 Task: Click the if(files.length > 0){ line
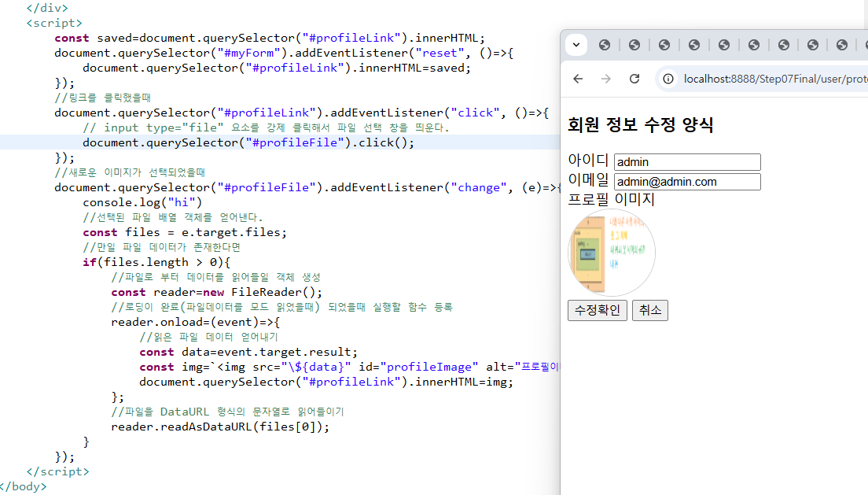click(x=156, y=262)
